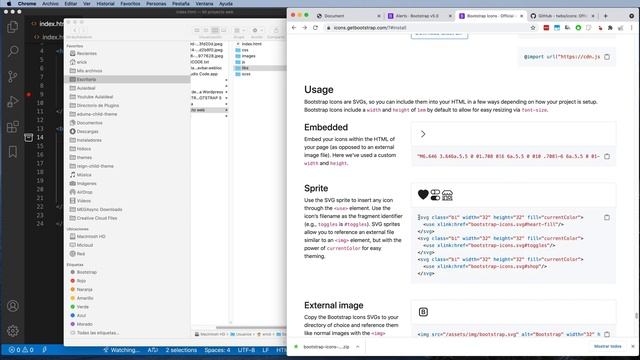Image resolution: width=640 pixels, height=360 pixels.
Task: Click Chrome back arrow
Action: (294, 28)
